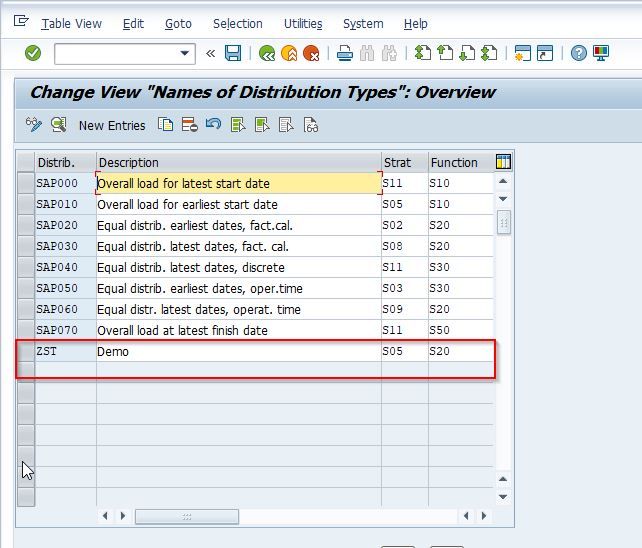Go to First Page icon
642x548 pixels.
point(423,53)
